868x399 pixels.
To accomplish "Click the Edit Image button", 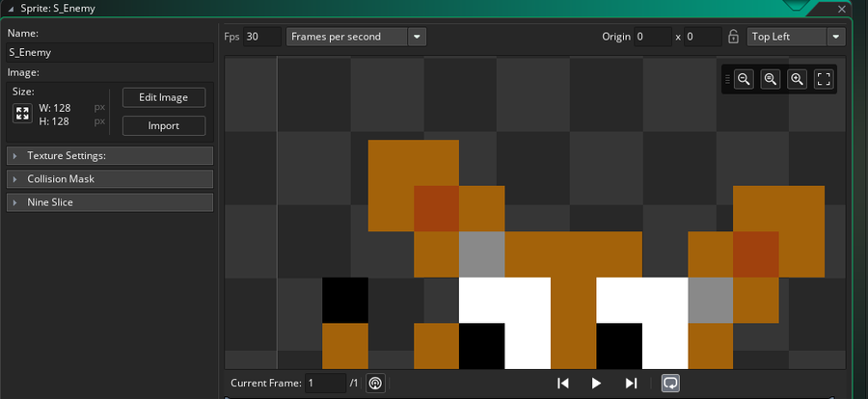I will pos(164,97).
